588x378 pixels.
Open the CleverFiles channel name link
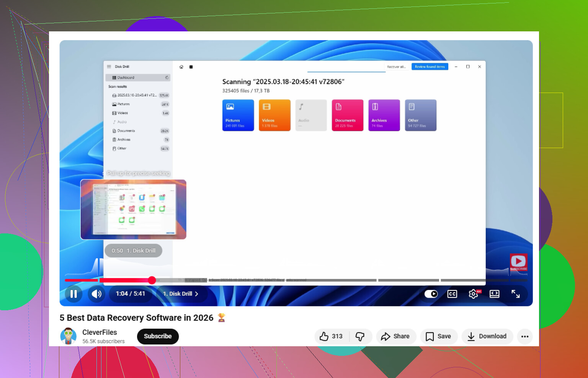[x=100, y=332]
